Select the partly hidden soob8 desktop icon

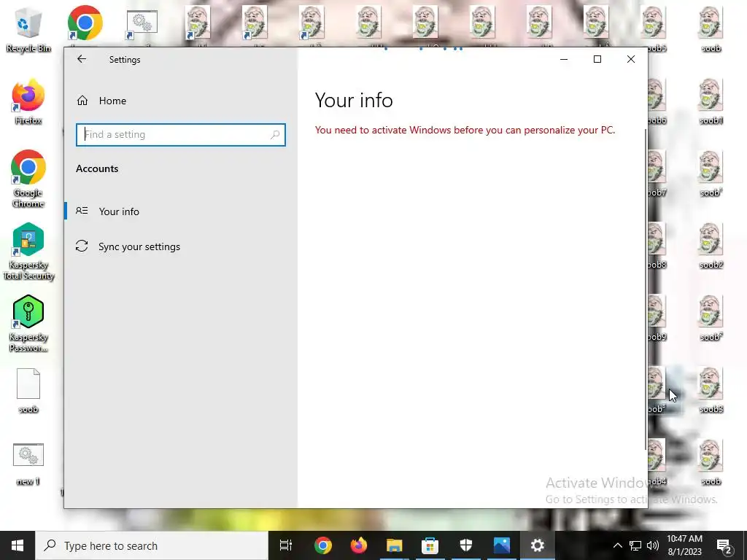[657, 246]
